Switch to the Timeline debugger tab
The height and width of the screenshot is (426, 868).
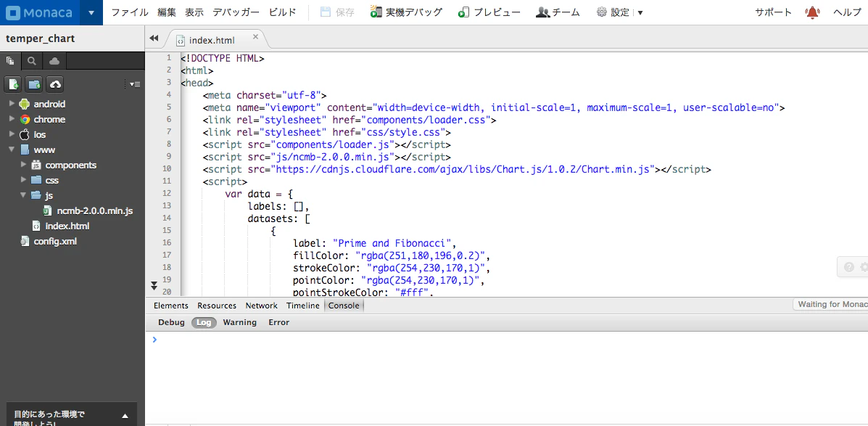(303, 306)
